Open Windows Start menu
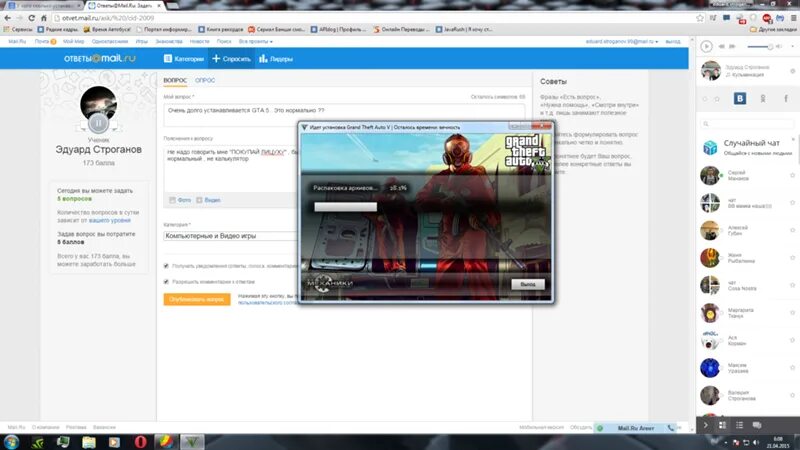Screen dimensions: 800x450 [11, 442]
